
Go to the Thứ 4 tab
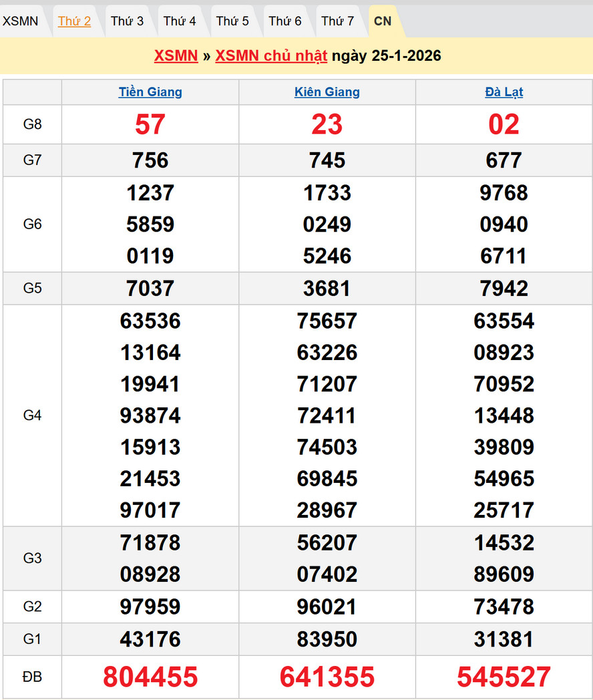click(x=180, y=21)
